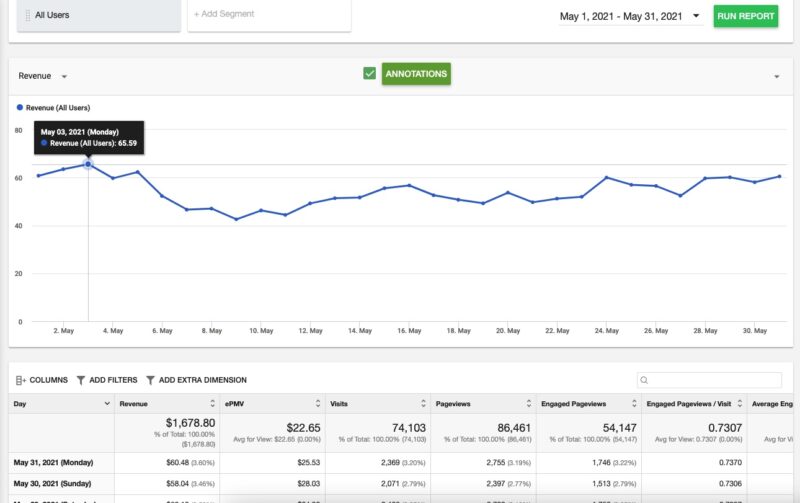Click the May 31, 2021 (Monday) row label

53,463
